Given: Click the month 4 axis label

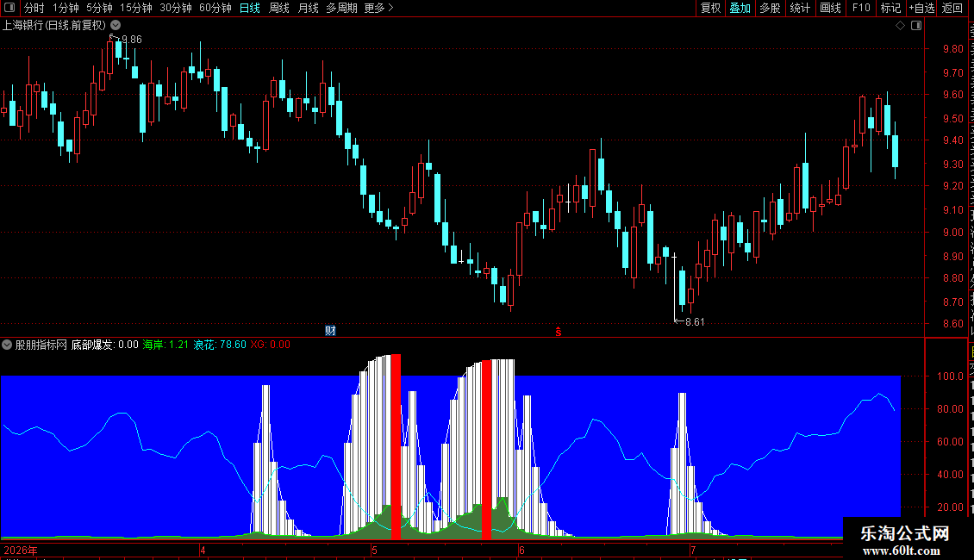Looking at the screenshot, I should tap(203, 550).
